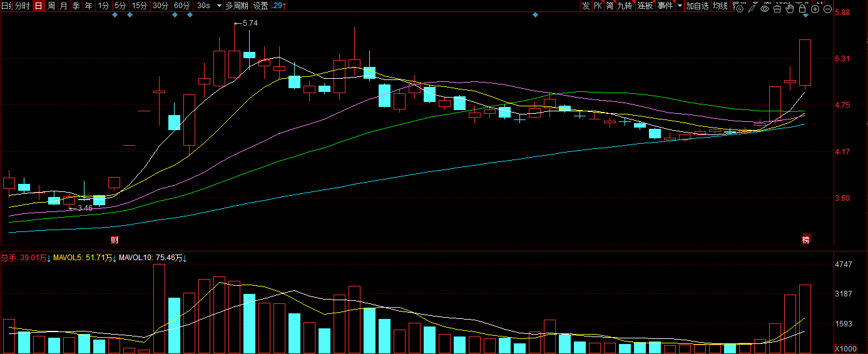Click the 财 event marker
868x354 pixels.
115,240
